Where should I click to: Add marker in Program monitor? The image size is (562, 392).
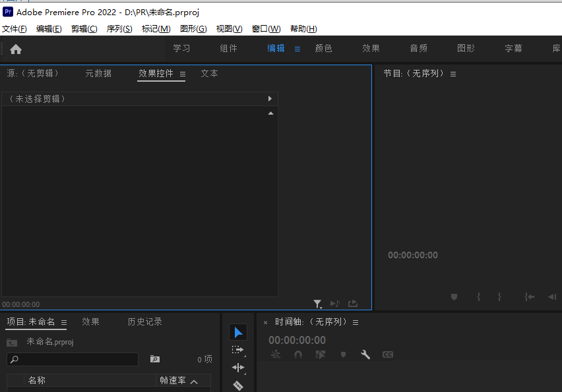click(x=454, y=296)
